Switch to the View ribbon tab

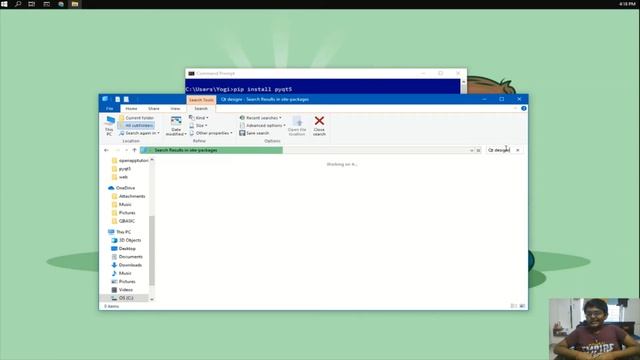pyautogui.click(x=175, y=109)
